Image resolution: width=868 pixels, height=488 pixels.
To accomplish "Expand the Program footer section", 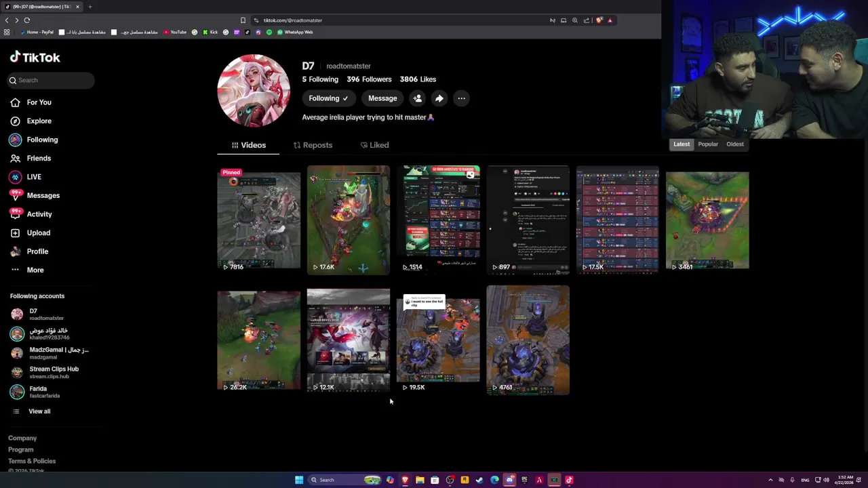I will point(20,449).
